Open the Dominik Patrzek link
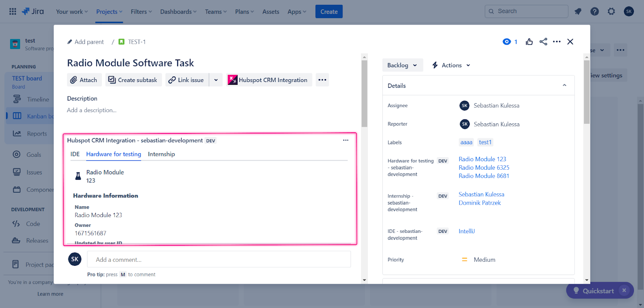The image size is (644, 308). [x=480, y=203]
